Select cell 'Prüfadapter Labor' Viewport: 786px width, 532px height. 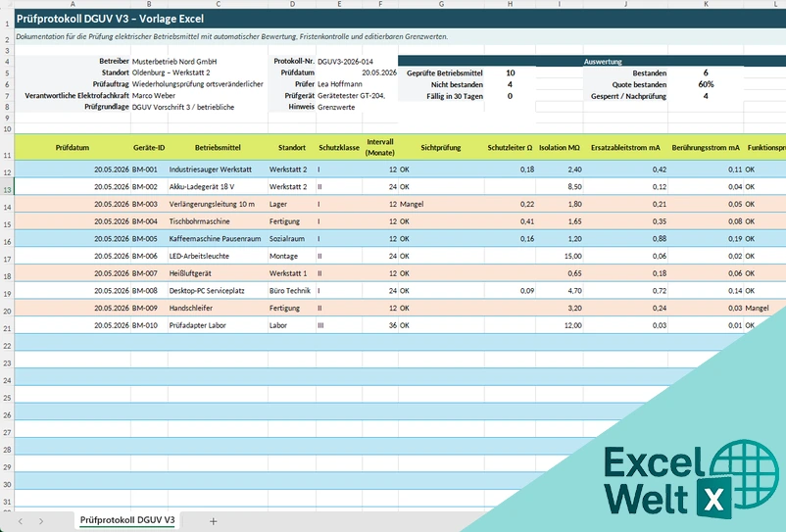pyautogui.click(x=218, y=325)
